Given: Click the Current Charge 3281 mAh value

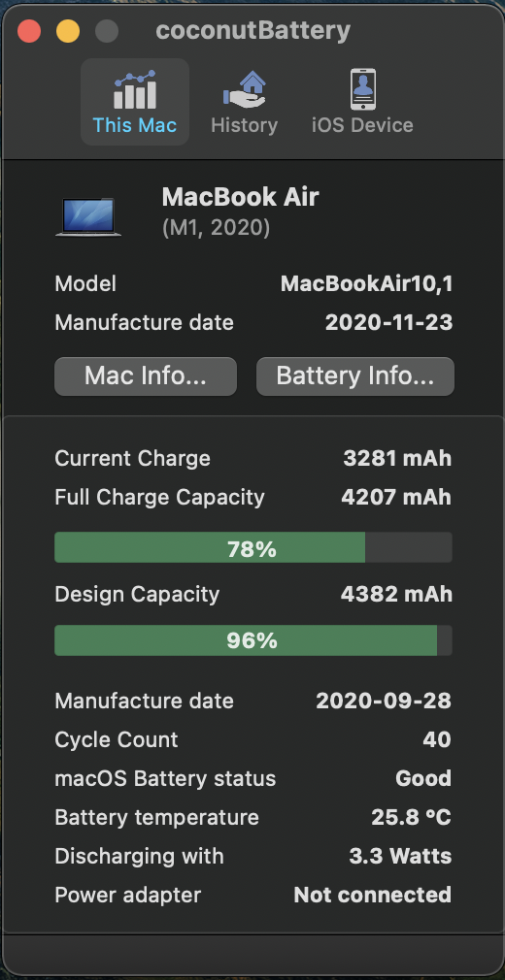Looking at the screenshot, I should pos(397,459).
